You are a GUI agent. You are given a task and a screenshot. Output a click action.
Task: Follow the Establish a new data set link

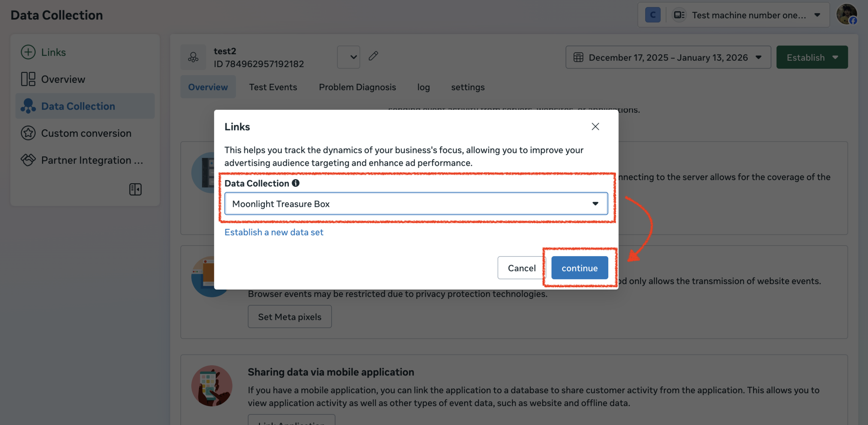click(274, 232)
